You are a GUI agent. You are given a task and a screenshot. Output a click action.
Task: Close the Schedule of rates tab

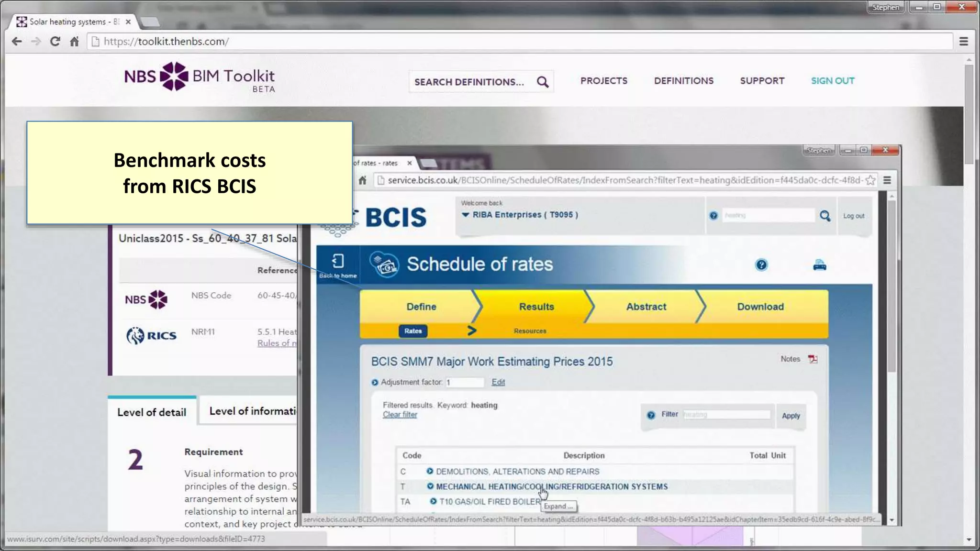[410, 163]
